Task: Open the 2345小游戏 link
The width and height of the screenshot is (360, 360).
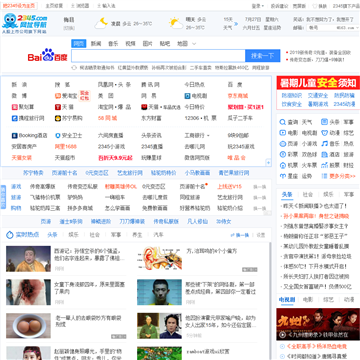Action: point(111,147)
